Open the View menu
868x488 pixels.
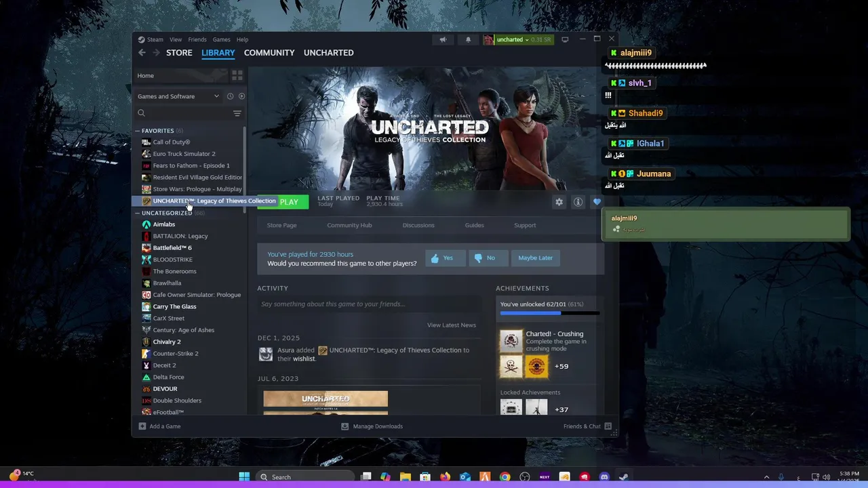(x=176, y=39)
